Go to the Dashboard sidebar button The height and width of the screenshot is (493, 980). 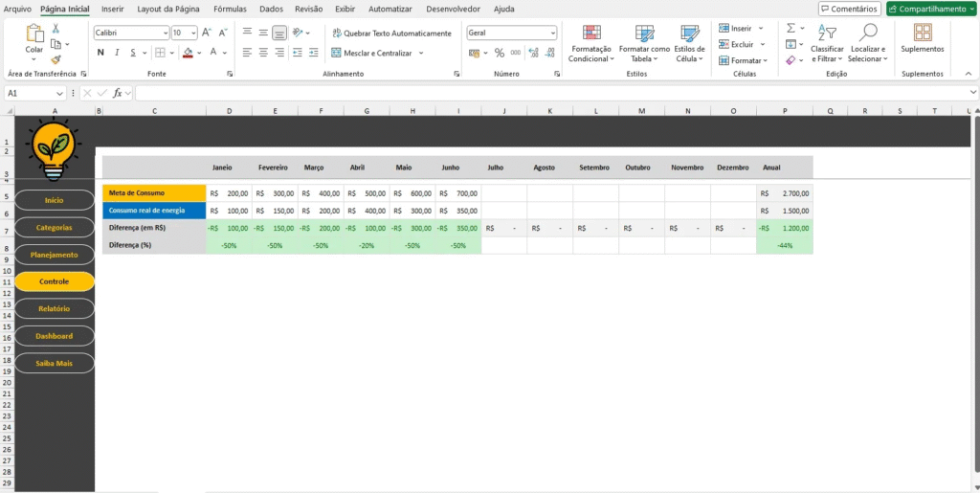coord(55,336)
